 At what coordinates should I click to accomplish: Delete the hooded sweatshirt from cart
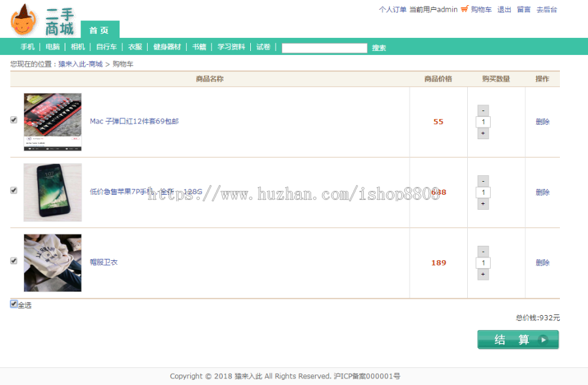pyautogui.click(x=542, y=263)
